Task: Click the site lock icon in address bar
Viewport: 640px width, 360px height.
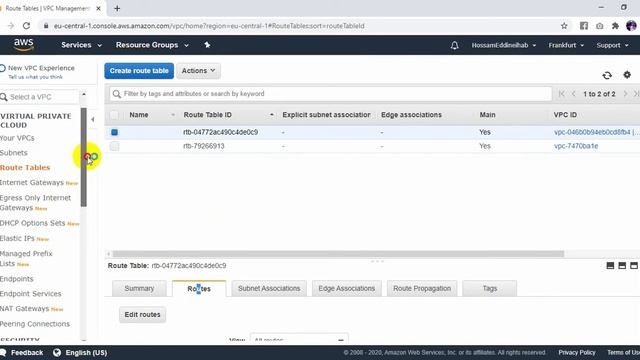Action: click(x=46, y=26)
